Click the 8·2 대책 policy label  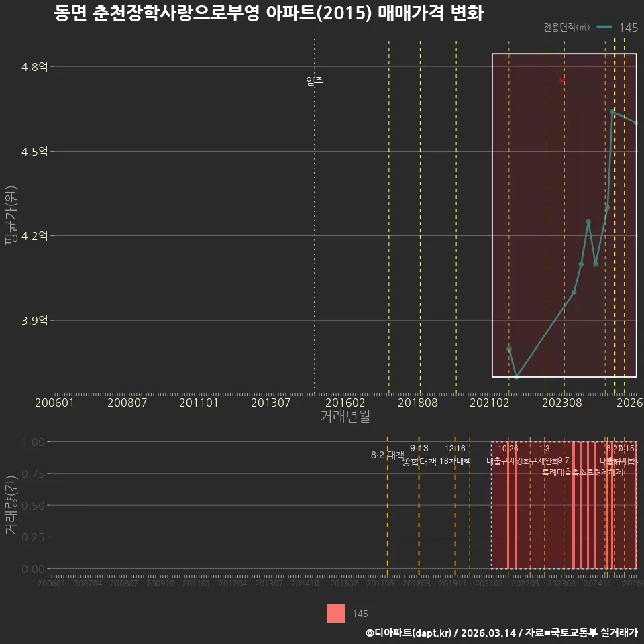point(387,455)
